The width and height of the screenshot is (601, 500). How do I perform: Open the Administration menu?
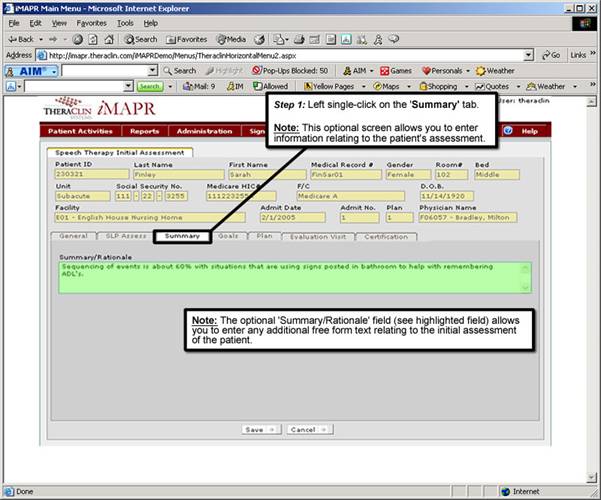[204, 131]
